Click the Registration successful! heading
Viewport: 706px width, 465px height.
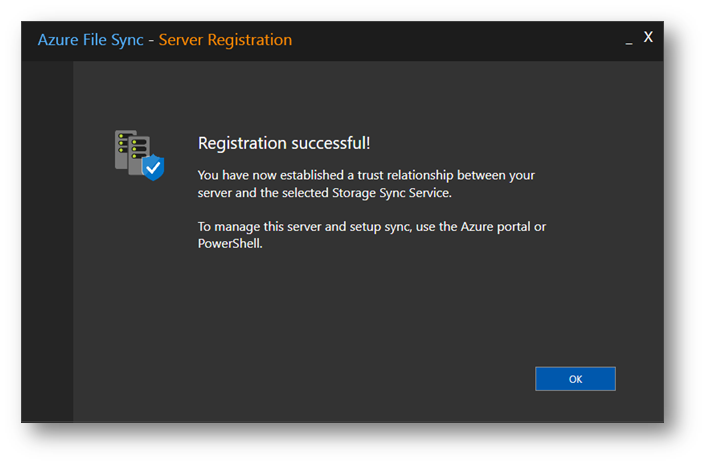[284, 143]
